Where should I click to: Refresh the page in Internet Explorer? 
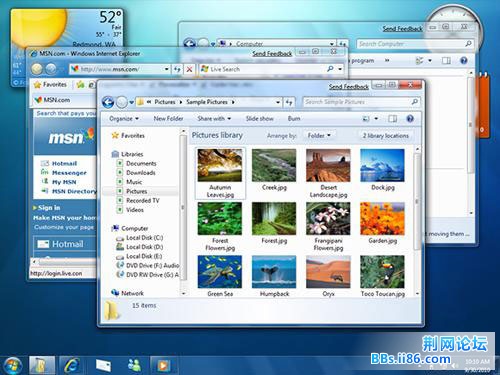tap(177, 69)
